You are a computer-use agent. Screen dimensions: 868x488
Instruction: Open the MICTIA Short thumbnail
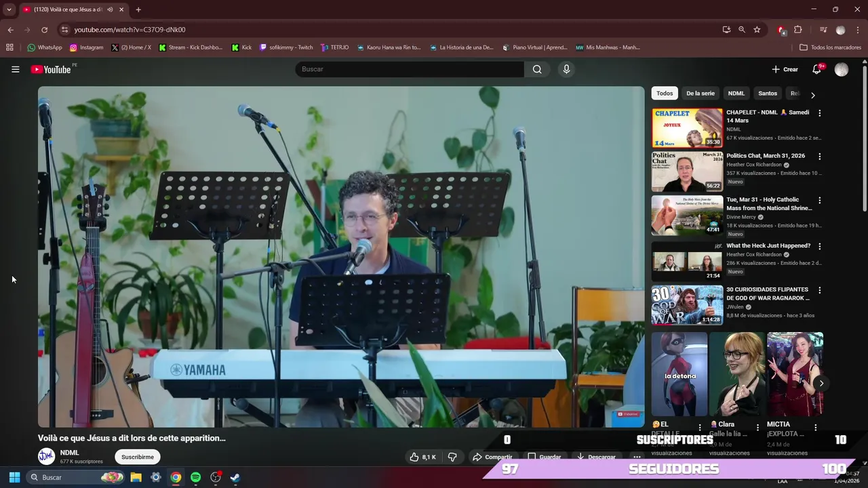(795, 374)
